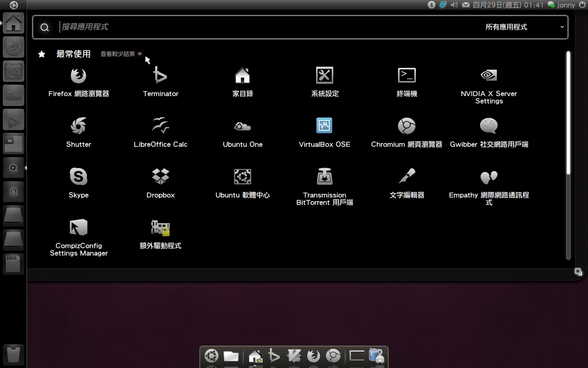Launch VirtualBox OSE
Image resolution: width=588 pixels, height=368 pixels.
pos(325,133)
